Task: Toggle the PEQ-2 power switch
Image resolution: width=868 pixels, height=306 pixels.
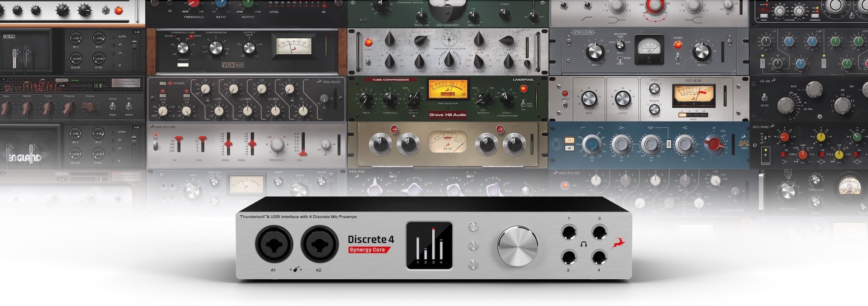Action: point(368,63)
